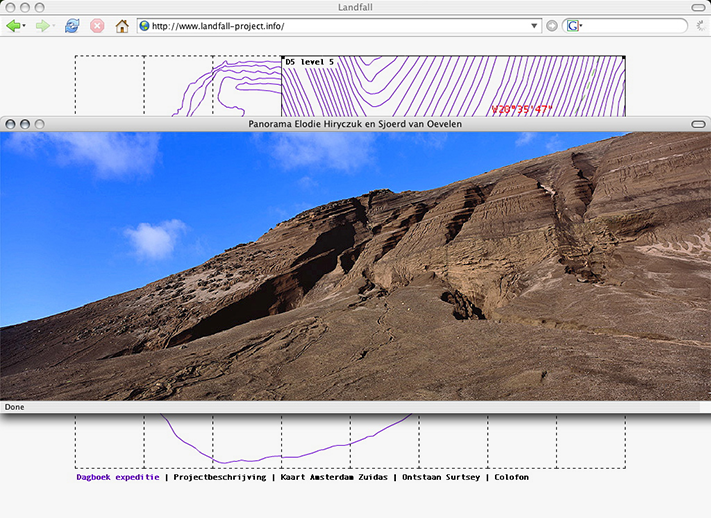Open the Projectbeschrijving link
Viewport: 711px width, 518px height.
(x=219, y=477)
